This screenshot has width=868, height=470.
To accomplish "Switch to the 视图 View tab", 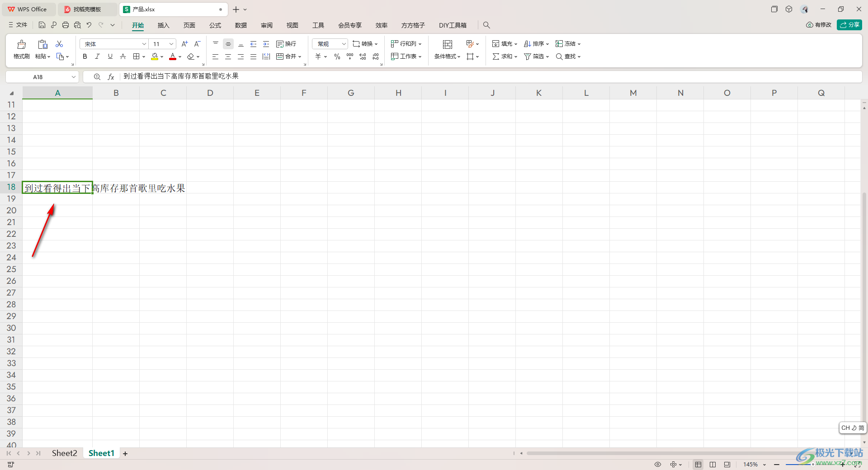I will [292, 25].
